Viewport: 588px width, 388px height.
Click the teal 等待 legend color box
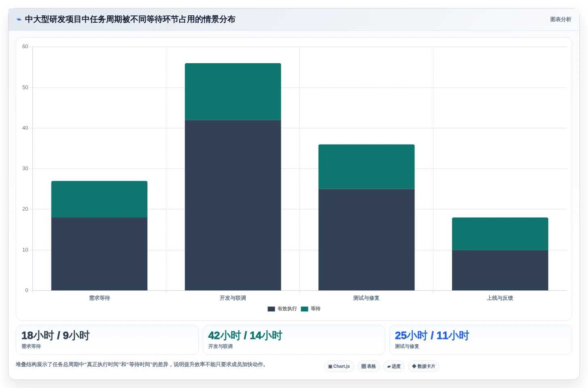[304, 309]
